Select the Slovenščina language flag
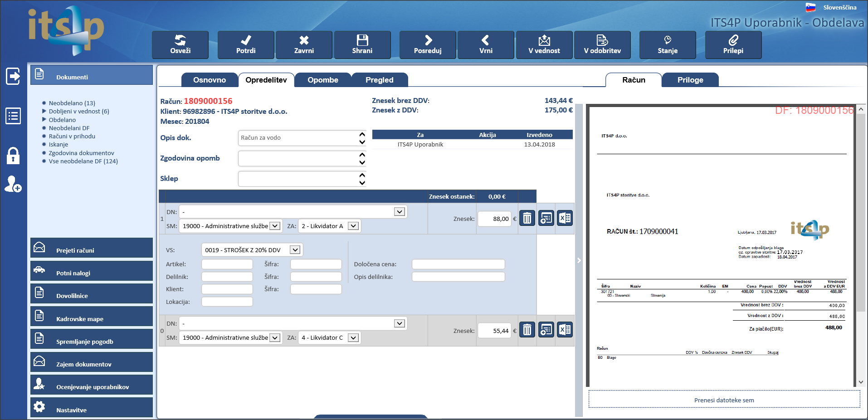 coord(810,7)
